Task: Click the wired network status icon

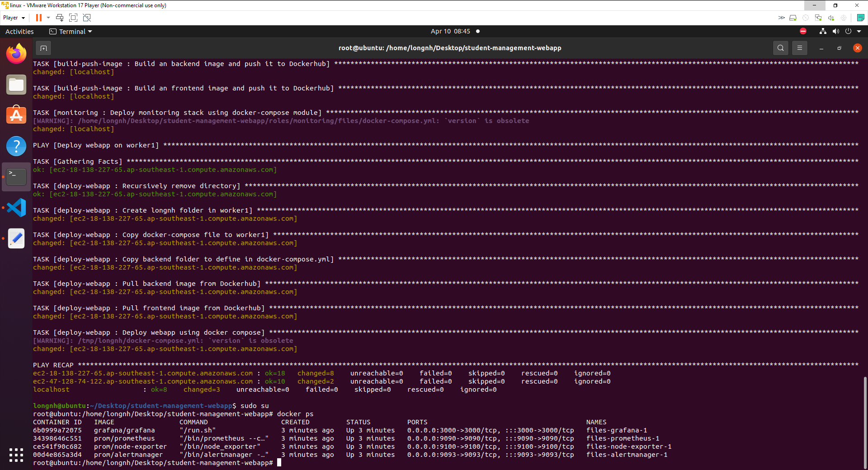Action: [823, 31]
